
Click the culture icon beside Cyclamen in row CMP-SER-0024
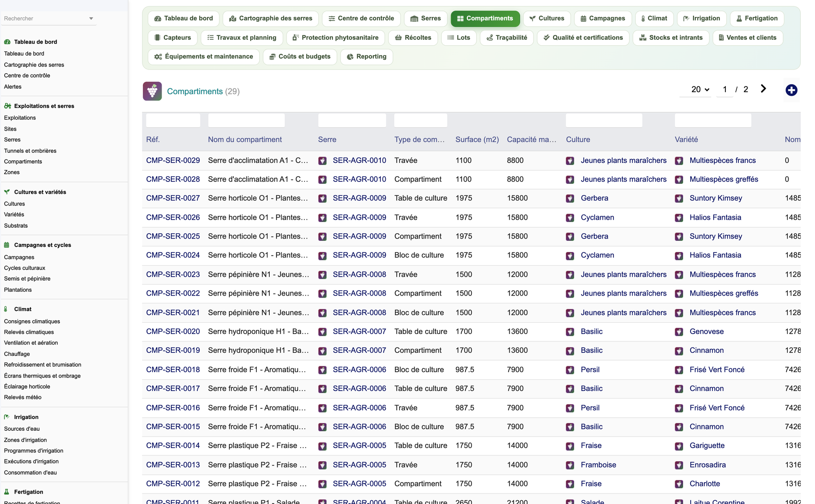pos(570,256)
